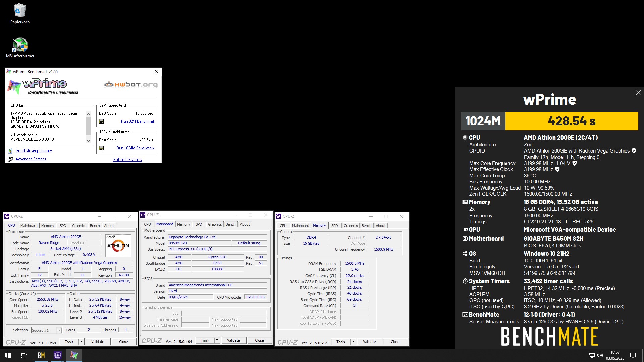The width and height of the screenshot is (644, 362).
Task: Open the Windows Start menu
Action: click(x=8, y=355)
